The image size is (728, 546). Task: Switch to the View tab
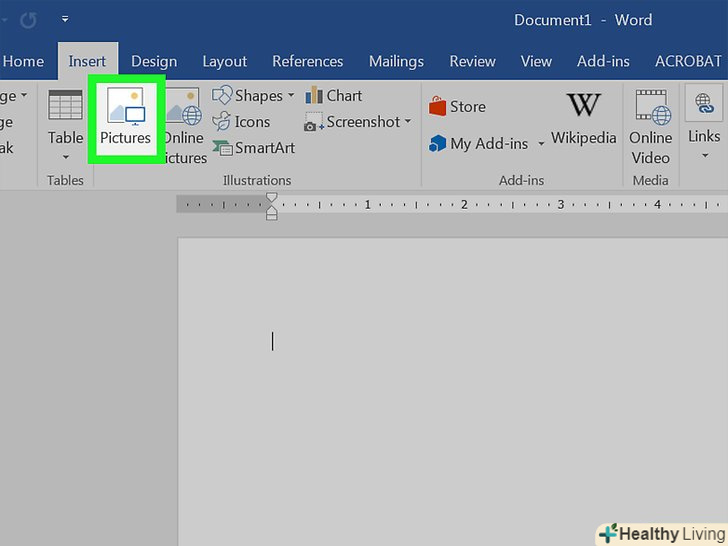pos(536,61)
